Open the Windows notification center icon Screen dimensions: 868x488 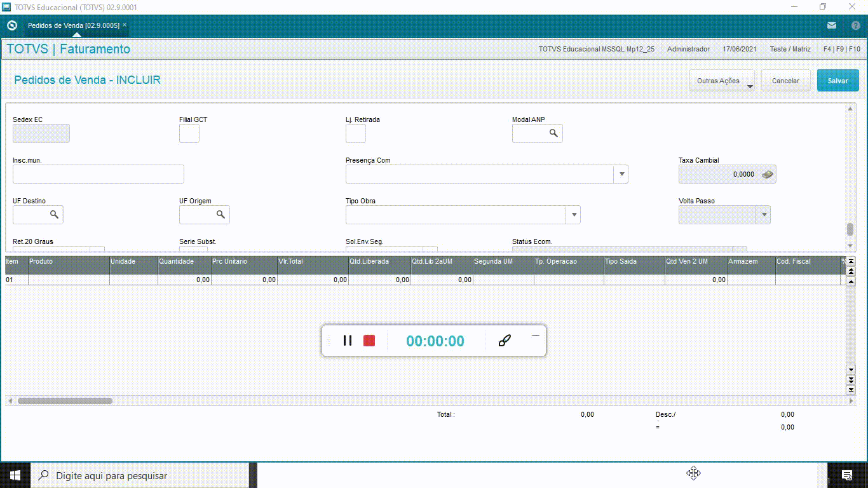pos(846,475)
